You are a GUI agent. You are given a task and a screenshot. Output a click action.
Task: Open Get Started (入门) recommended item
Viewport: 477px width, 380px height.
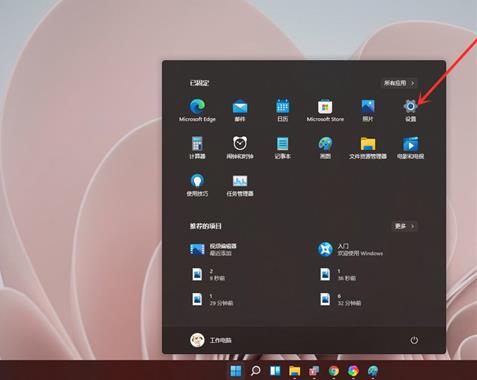pyautogui.click(x=350, y=249)
